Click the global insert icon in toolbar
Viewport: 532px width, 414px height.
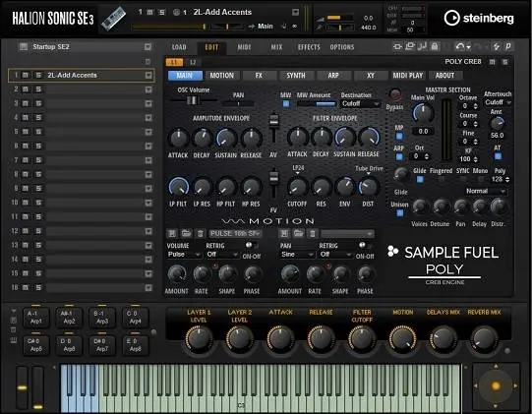397,46
